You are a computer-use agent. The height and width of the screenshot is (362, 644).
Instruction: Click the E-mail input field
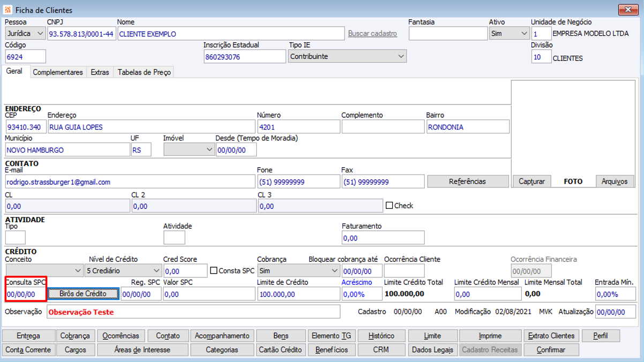130,182
